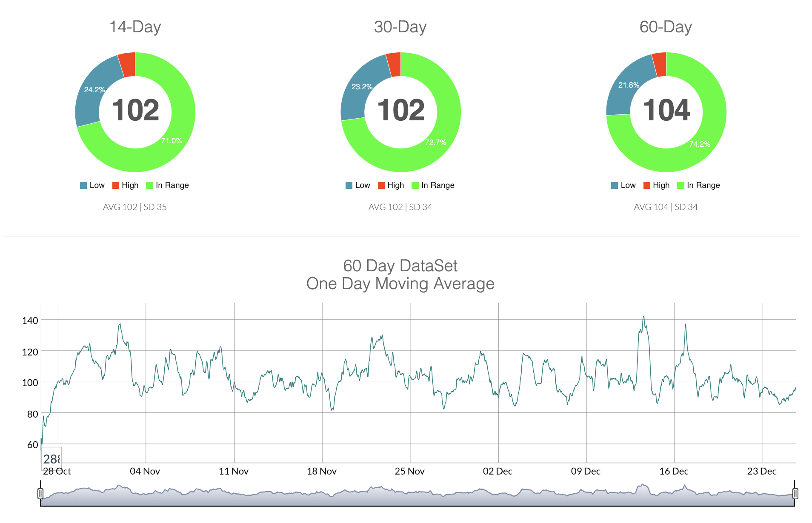Toggle In Range legend in 14-Day chart
812x523 pixels.
167,185
